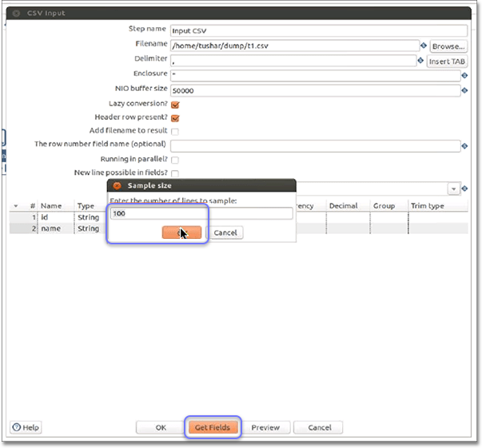Toggle Header row present checkbox
The width and height of the screenshot is (482, 448).
175,118
